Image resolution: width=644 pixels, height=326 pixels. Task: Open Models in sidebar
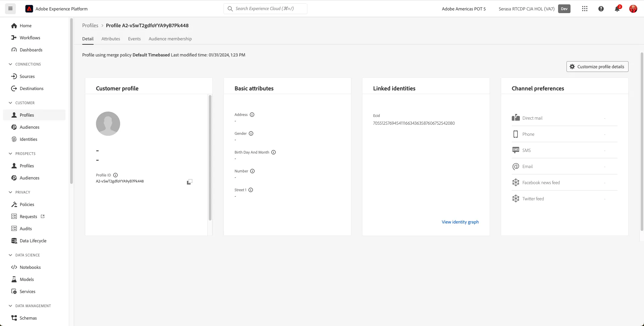point(34,279)
